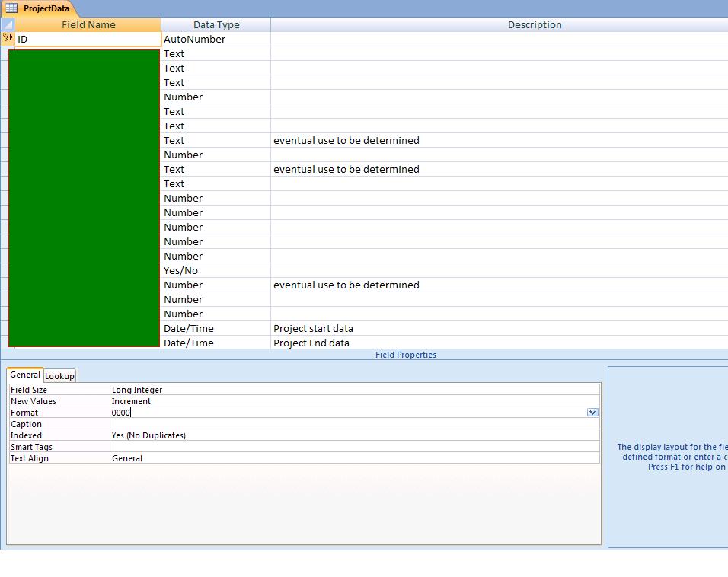
Task: Click the primary key icon beside ID
Action: tap(8, 37)
